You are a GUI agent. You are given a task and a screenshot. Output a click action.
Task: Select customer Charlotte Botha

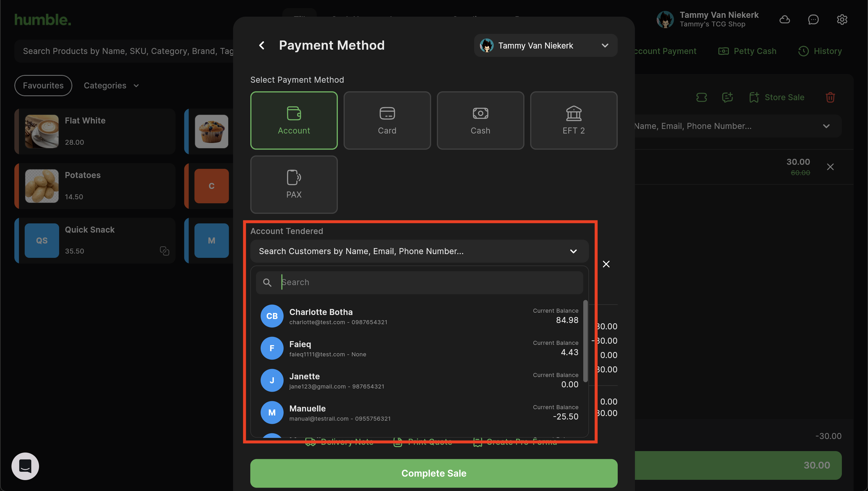(419, 316)
